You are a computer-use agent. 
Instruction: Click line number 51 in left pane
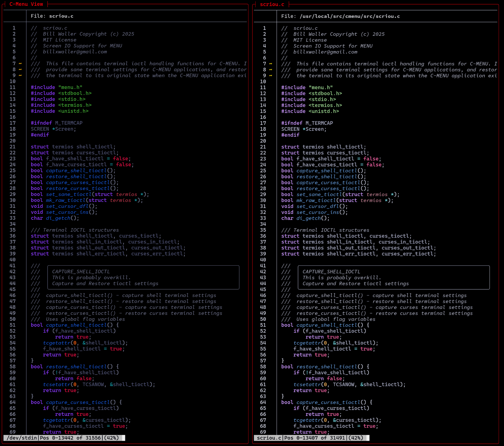[x=13, y=325]
